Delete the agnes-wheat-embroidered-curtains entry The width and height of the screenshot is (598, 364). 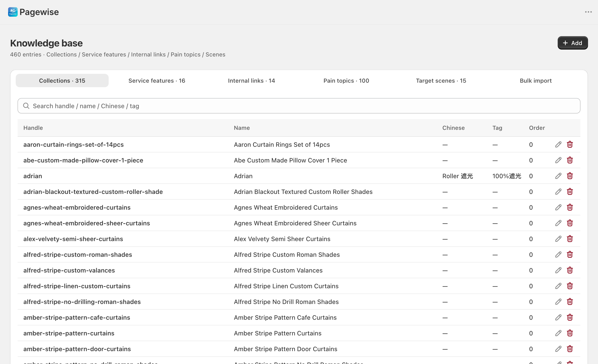[x=570, y=207]
